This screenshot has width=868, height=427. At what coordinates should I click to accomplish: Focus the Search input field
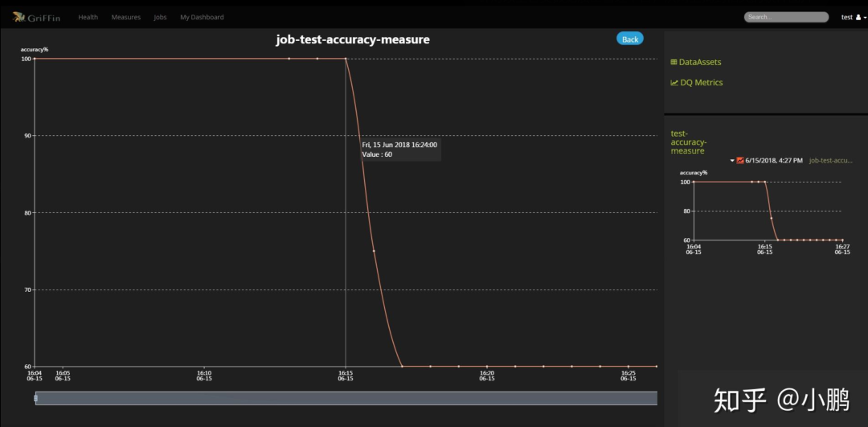tap(786, 17)
